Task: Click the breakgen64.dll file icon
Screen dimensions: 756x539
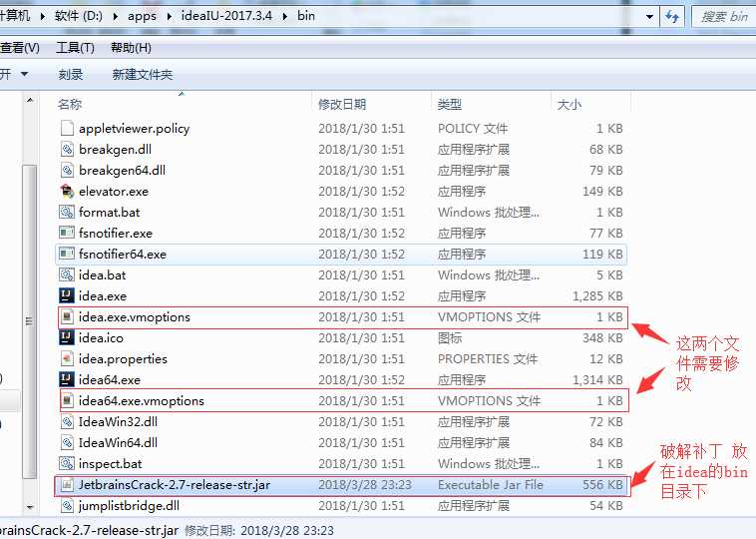Action: pos(67,171)
